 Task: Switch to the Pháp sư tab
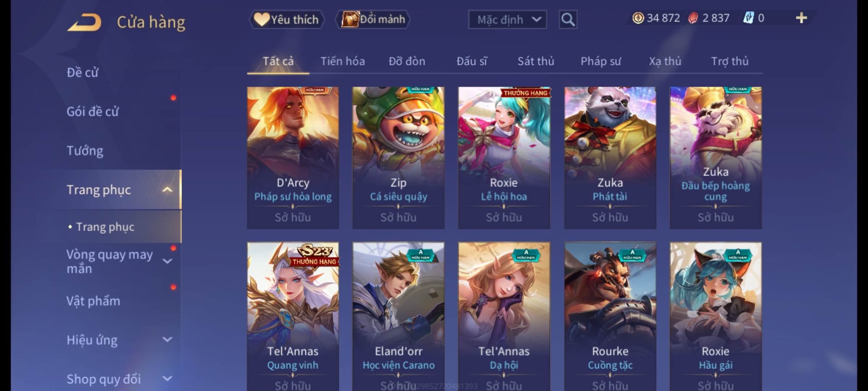601,61
